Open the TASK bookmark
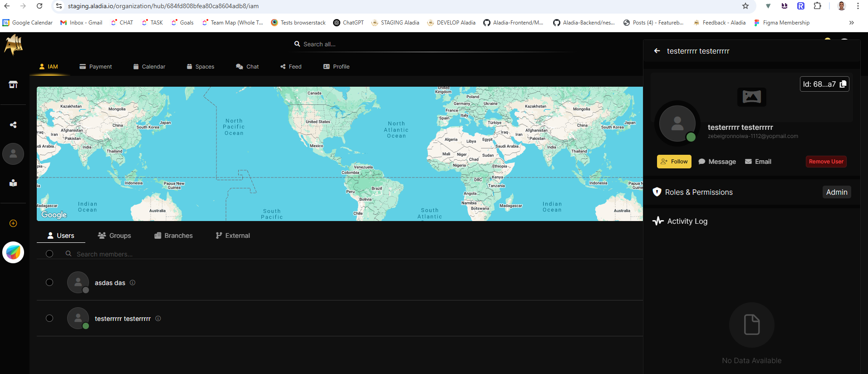 [x=152, y=23]
